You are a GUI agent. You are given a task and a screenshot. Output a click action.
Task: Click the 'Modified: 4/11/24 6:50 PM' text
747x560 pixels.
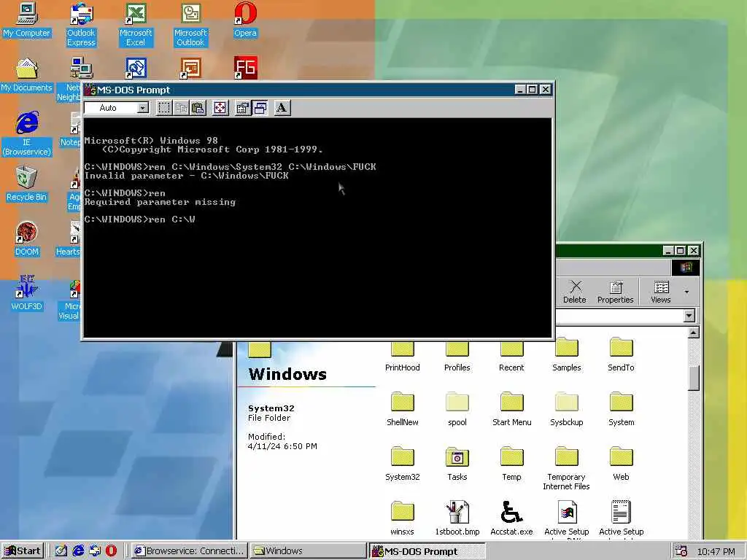point(282,441)
